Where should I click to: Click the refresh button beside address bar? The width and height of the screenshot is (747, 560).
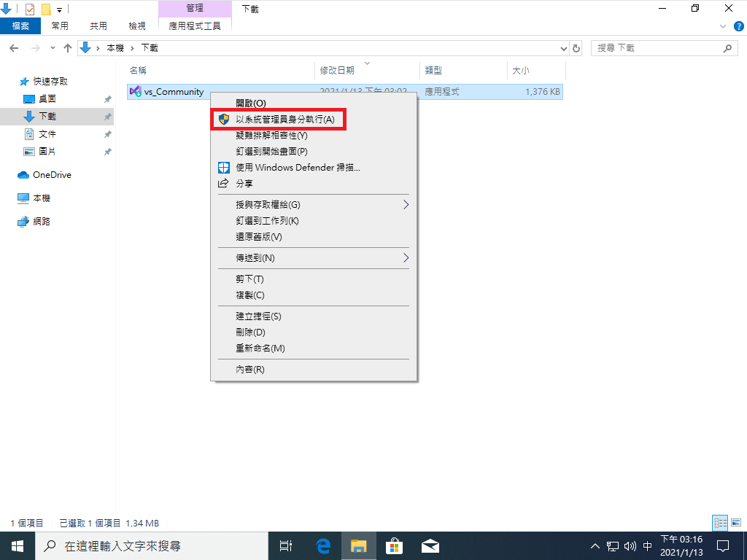click(576, 48)
